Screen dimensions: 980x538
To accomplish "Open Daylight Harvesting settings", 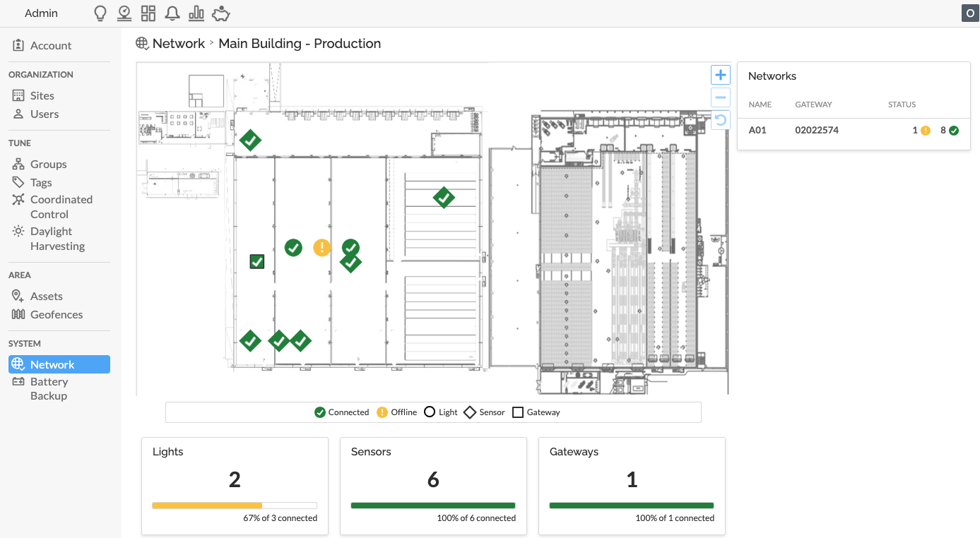I will coord(57,239).
